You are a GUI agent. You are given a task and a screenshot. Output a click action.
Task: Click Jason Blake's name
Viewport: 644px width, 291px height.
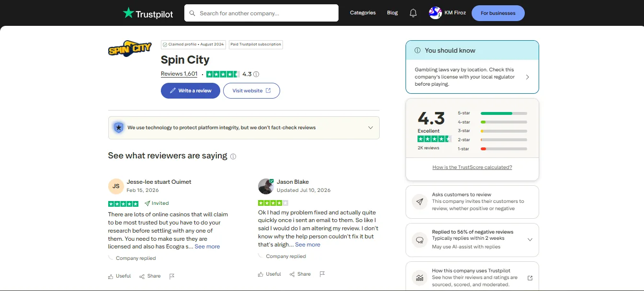point(293,182)
